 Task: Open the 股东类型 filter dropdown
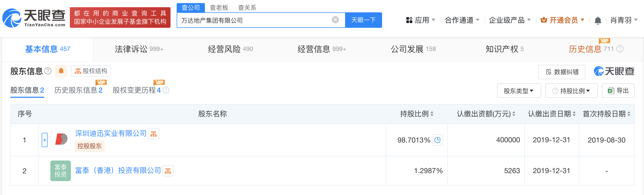coord(519,91)
